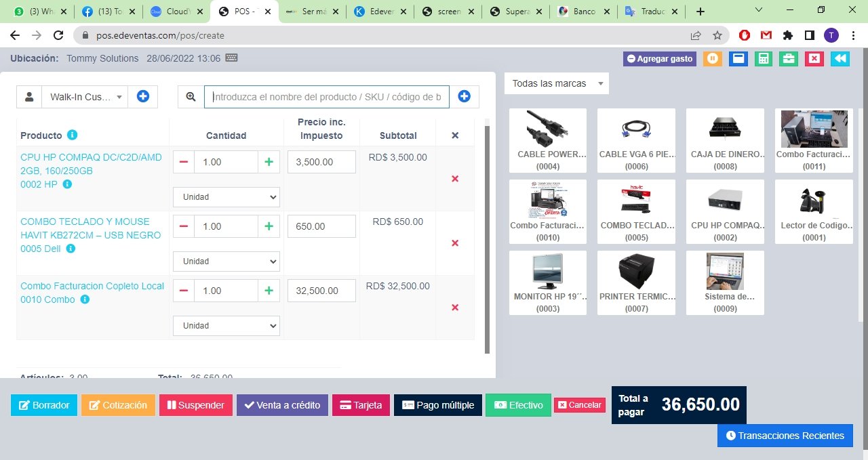
Task: Click quantity field of CPU HP COMPAQ
Action: (x=226, y=162)
